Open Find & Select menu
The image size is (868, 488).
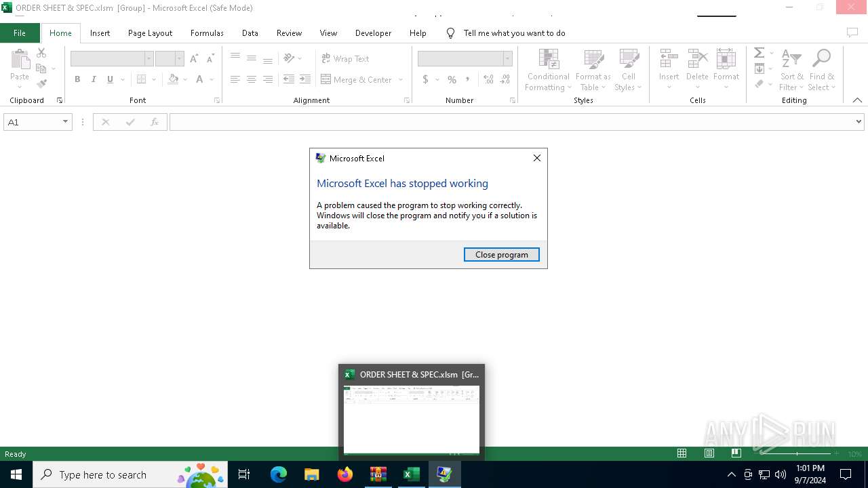[x=822, y=70]
